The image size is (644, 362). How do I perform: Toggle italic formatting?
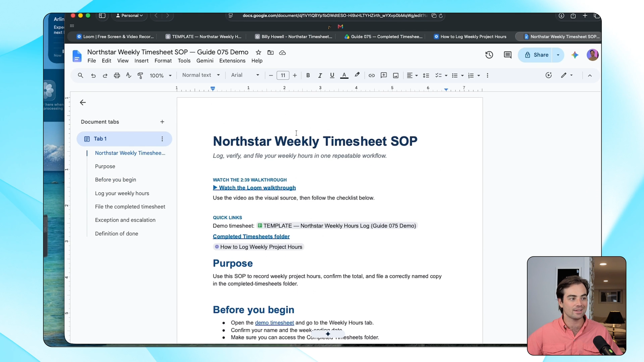(x=320, y=75)
